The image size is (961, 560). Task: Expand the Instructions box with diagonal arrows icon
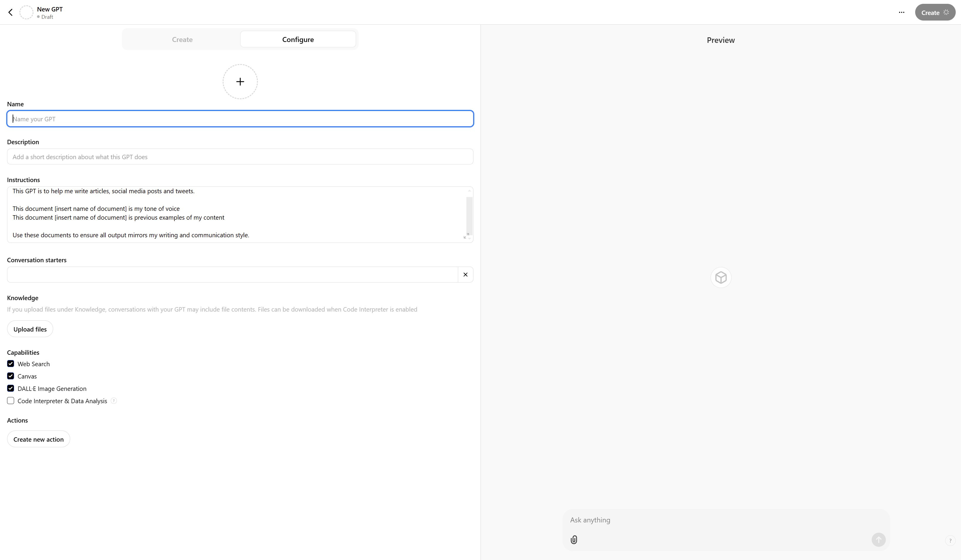tap(466, 236)
